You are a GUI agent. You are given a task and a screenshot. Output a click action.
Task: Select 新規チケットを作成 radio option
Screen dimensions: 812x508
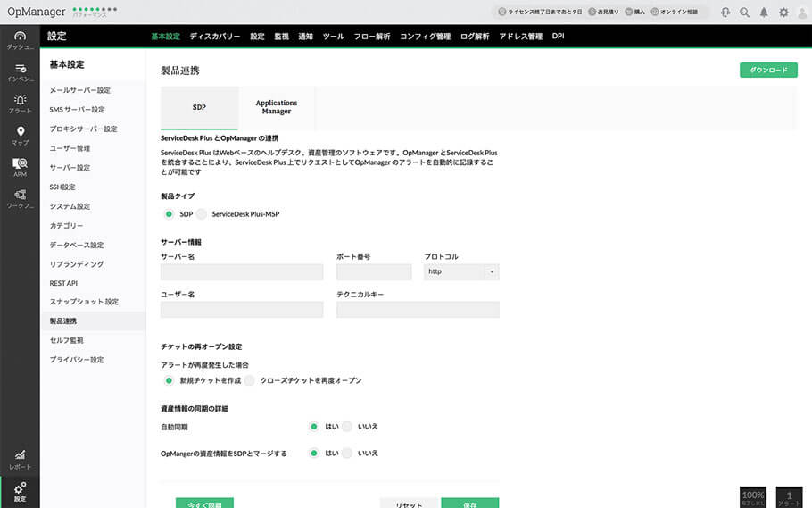pyautogui.click(x=169, y=380)
